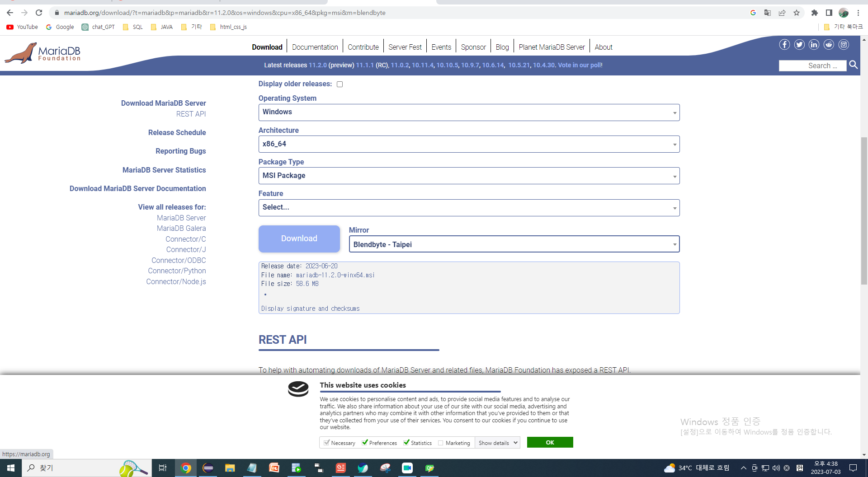Click the MariaDB Foundation logo

pyautogui.click(x=43, y=53)
